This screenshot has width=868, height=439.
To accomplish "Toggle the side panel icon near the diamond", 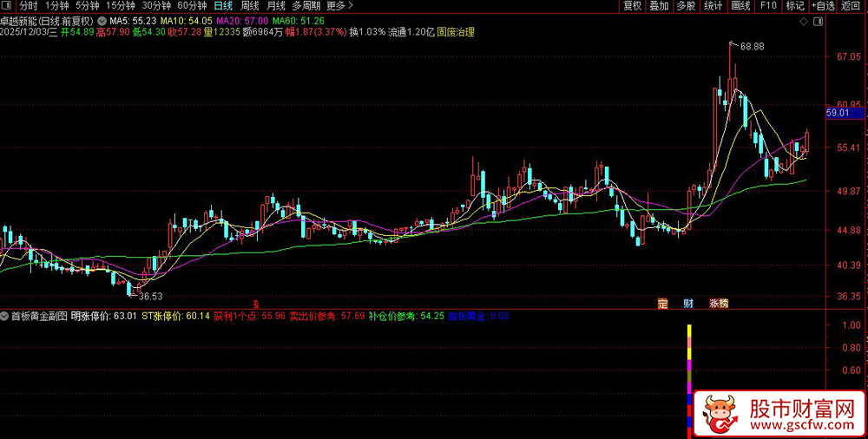I will pos(819,22).
